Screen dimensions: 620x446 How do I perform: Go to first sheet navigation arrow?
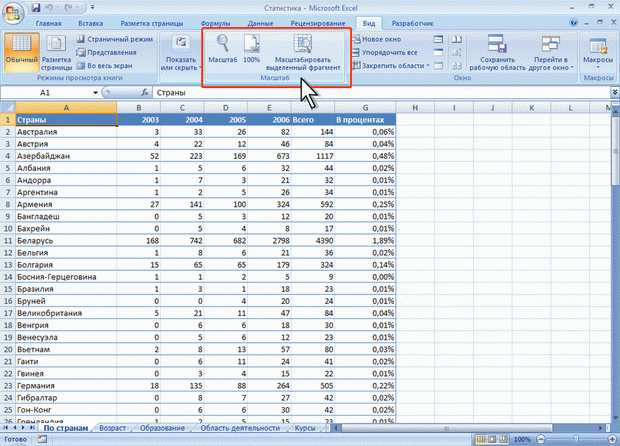(x=6, y=428)
